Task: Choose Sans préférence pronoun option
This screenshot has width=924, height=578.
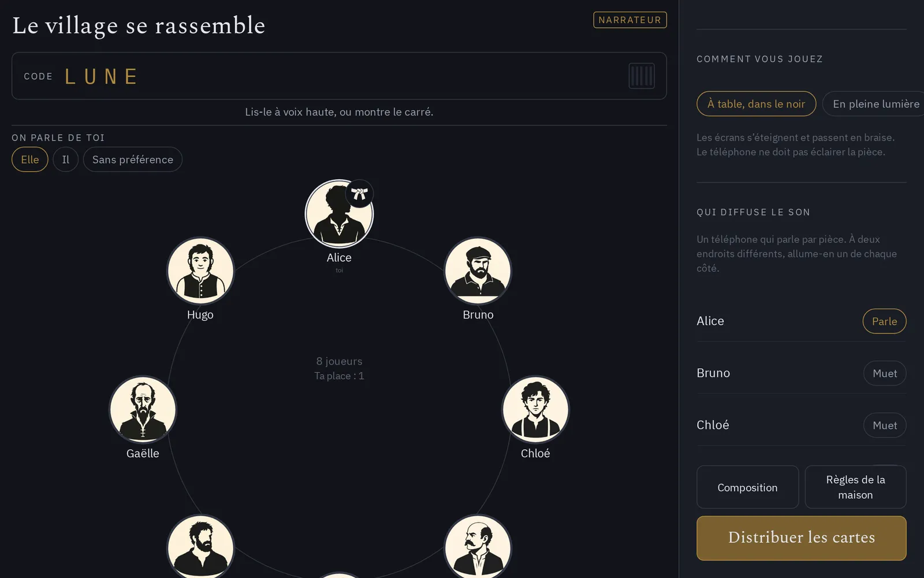Action: coord(133,160)
